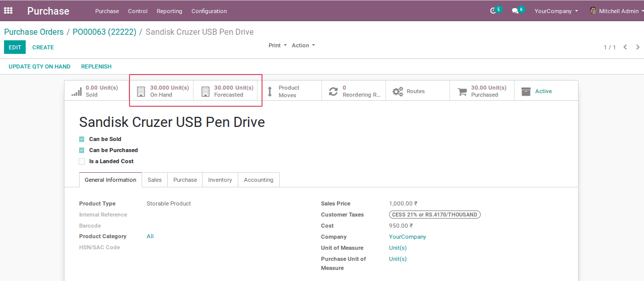This screenshot has width=644, height=281.
Task: Go to Purchase Orders breadcrumb
Action: [x=34, y=32]
